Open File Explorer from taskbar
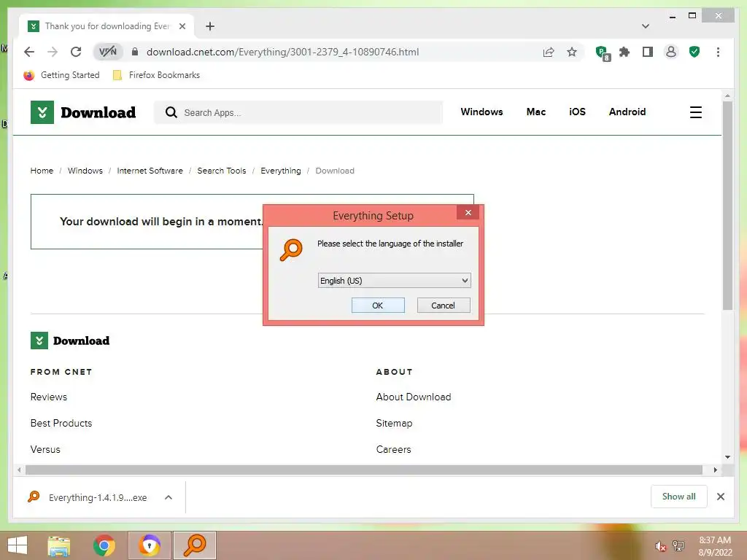 pyautogui.click(x=59, y=545)
